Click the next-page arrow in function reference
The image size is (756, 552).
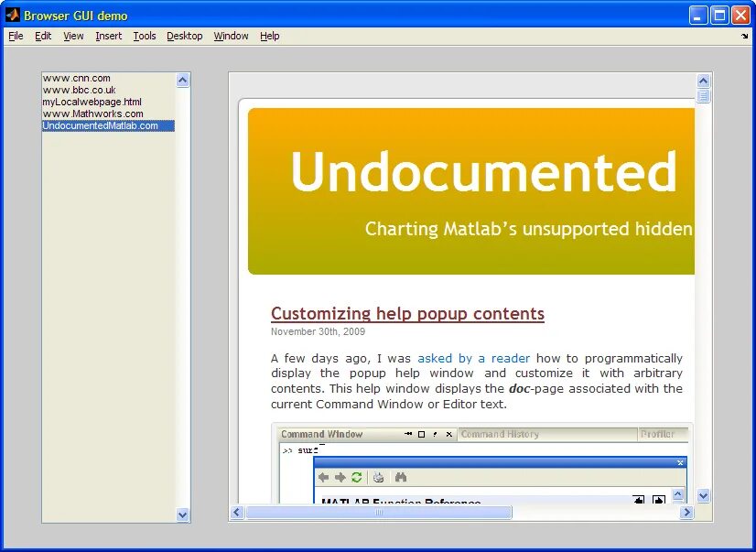[659, 500]
